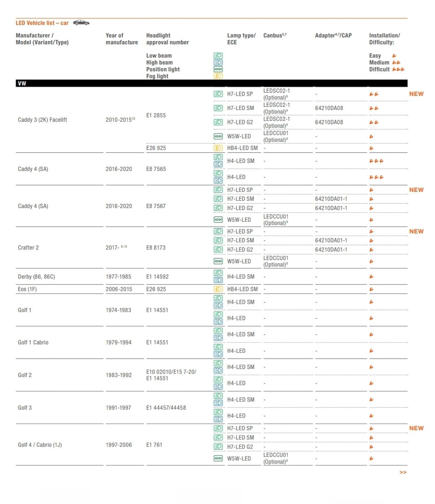Click the wrench icon in the Derby (86, 86C) row
Viewport: 435px width, 504px height.
point(371,277)
